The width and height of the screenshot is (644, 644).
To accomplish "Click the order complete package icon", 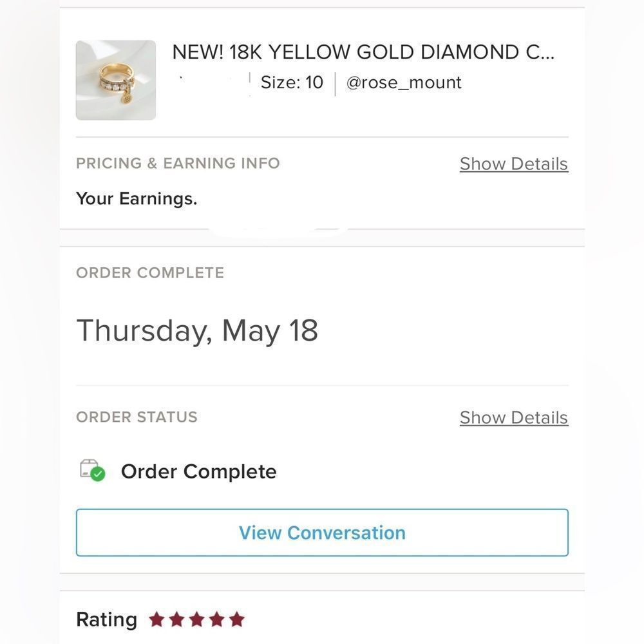I will click(x=92, y=471).
